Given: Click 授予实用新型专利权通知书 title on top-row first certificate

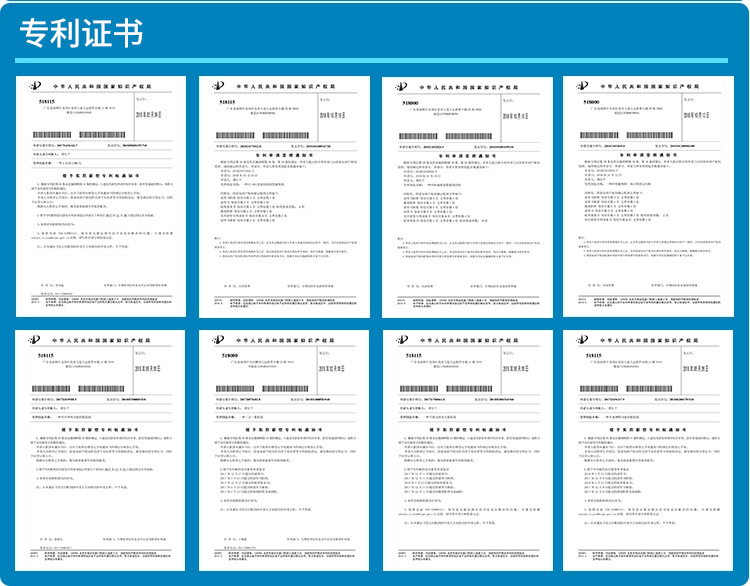Looking at the screenshot, I should coord(101,176).
